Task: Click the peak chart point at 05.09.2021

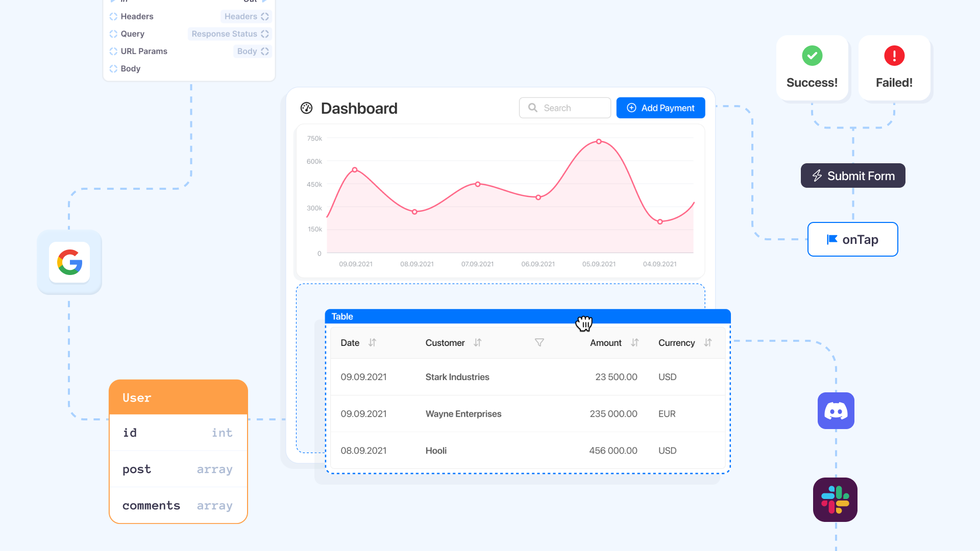Action: [599, 141]
